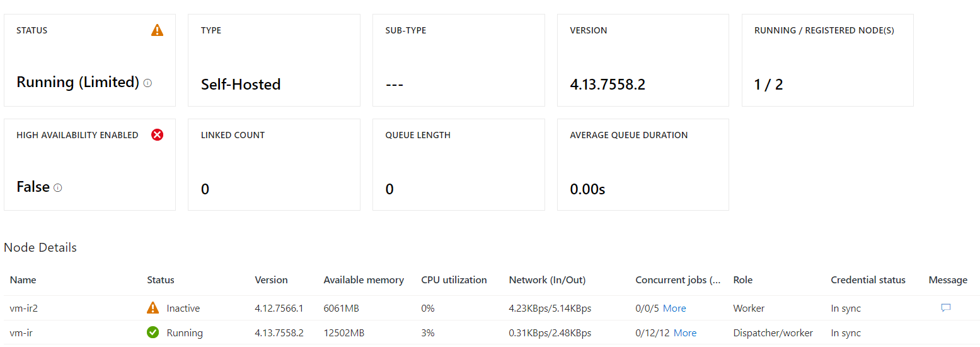Image resolution: width=980 pixels, height=347 pixels.
Task: Sort by Credential status column
Action: 868,280
